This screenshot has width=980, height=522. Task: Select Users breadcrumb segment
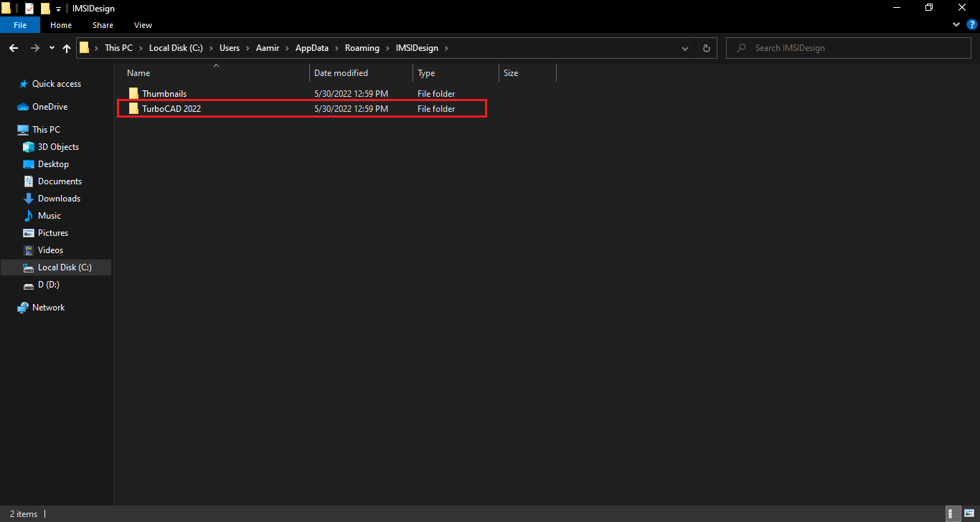pos(230,48)
